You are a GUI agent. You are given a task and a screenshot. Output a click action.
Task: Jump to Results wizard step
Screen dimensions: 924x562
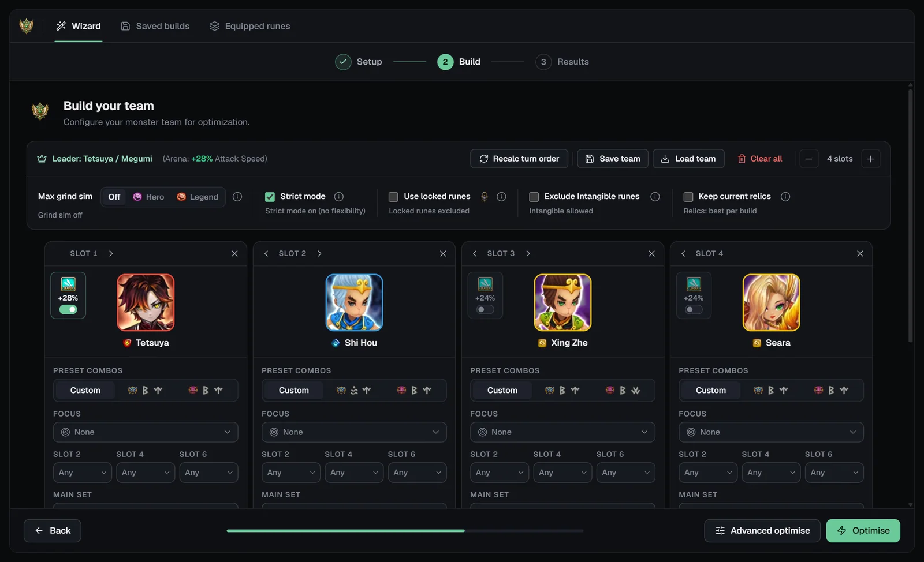coord(562,62)
